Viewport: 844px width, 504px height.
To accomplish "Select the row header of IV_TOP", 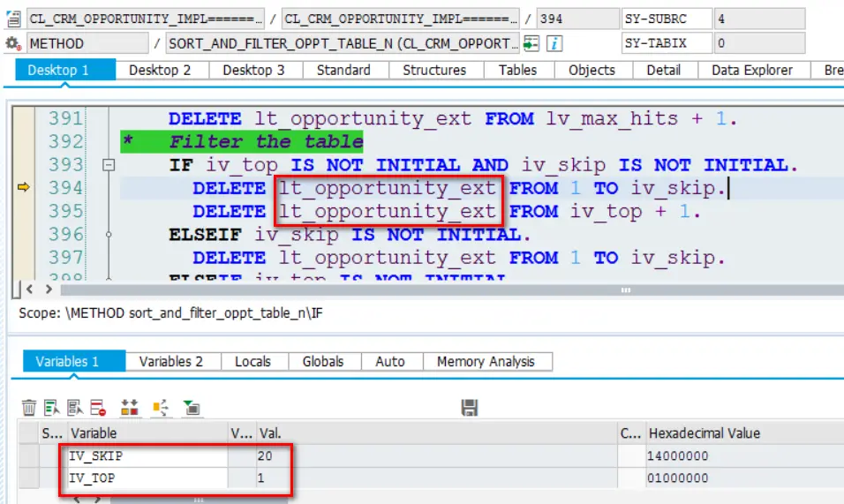I will [28, 478].
